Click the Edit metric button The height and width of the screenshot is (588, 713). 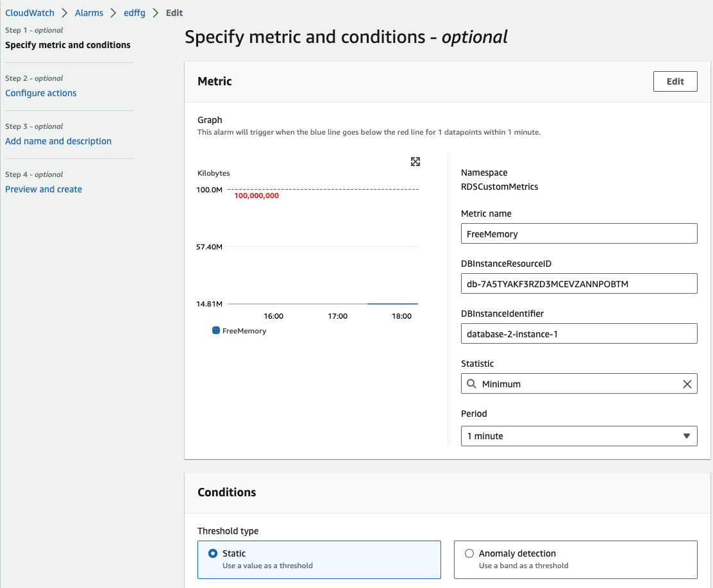tap(675, 81)
